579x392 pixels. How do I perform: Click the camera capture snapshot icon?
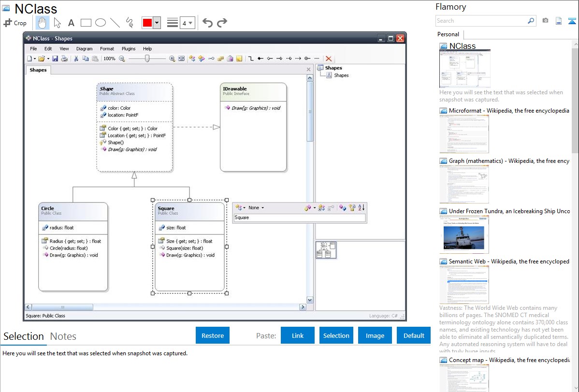(545, 21)
